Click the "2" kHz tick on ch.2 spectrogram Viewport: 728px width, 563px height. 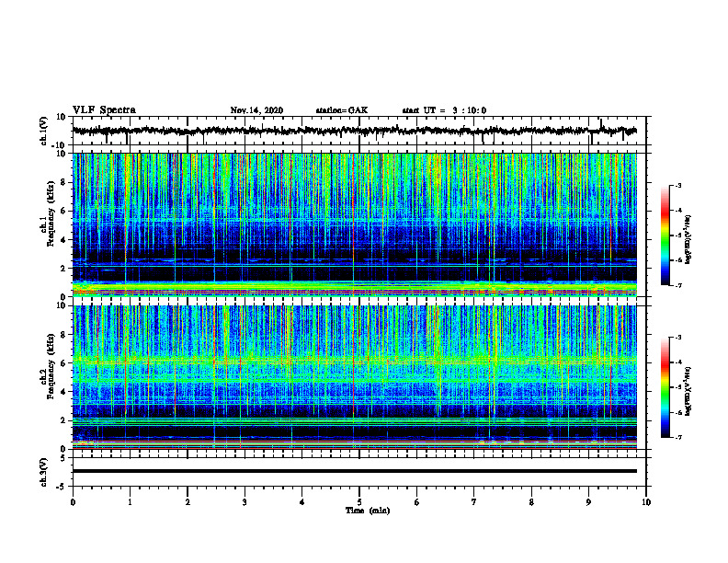[x=64, y=420]
